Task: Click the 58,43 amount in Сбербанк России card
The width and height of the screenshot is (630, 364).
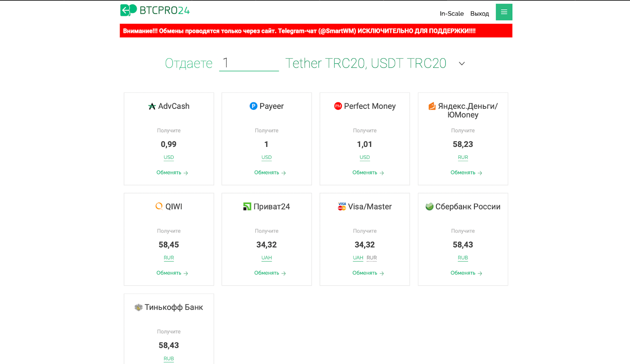Action: click(x=463, y=245)
